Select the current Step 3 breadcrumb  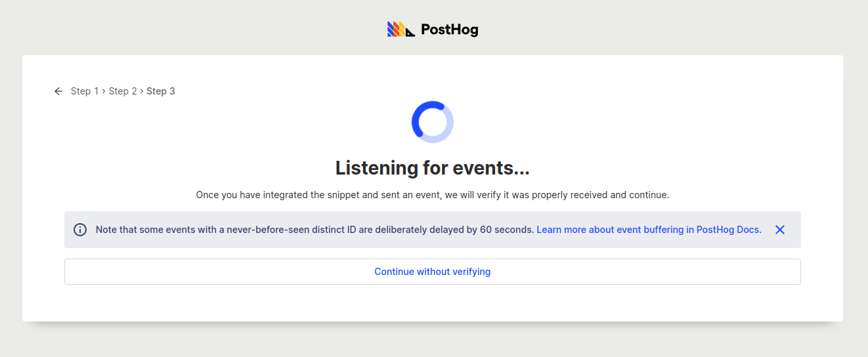tap(161, 91)
